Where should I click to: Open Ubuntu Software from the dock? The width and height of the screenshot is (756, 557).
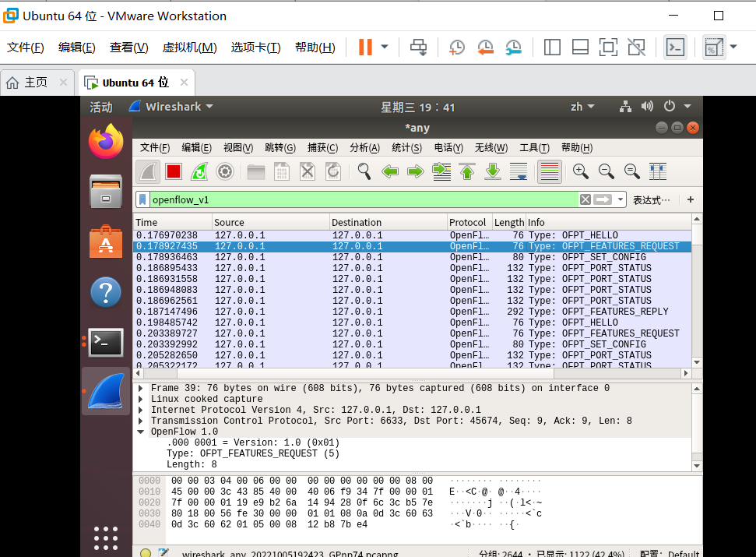[106, 241]
